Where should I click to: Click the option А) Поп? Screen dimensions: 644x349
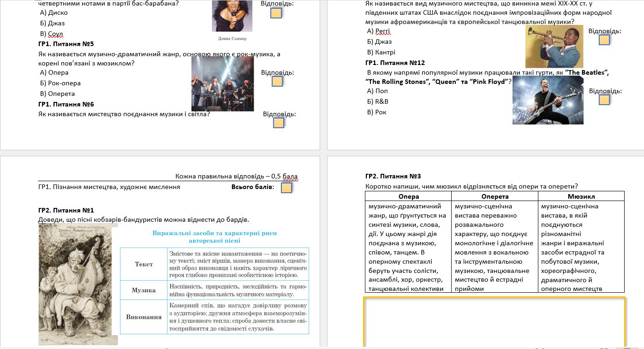377,91
